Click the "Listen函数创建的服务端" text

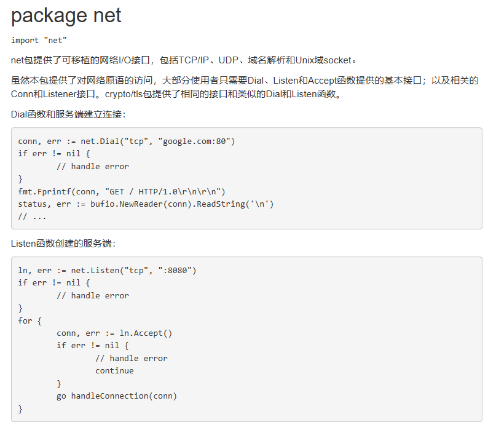[63, 244]
